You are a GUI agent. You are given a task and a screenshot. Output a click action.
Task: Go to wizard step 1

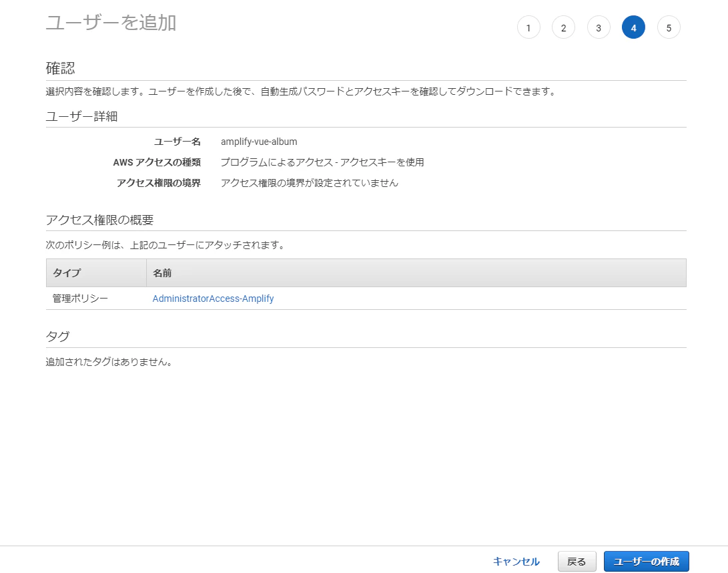[528, 27]
